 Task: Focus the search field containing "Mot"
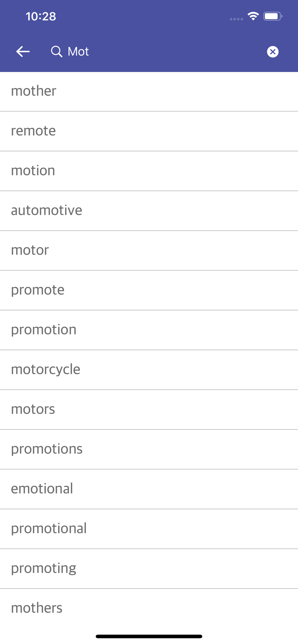[x=155, y=52]
